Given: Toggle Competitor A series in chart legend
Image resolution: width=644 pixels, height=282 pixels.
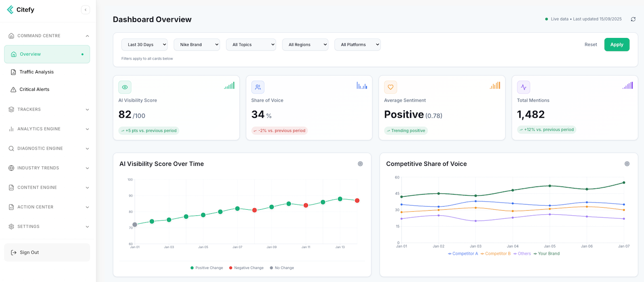Looking at the screenshot, I should pyautogui.click(x=463, y=254).
